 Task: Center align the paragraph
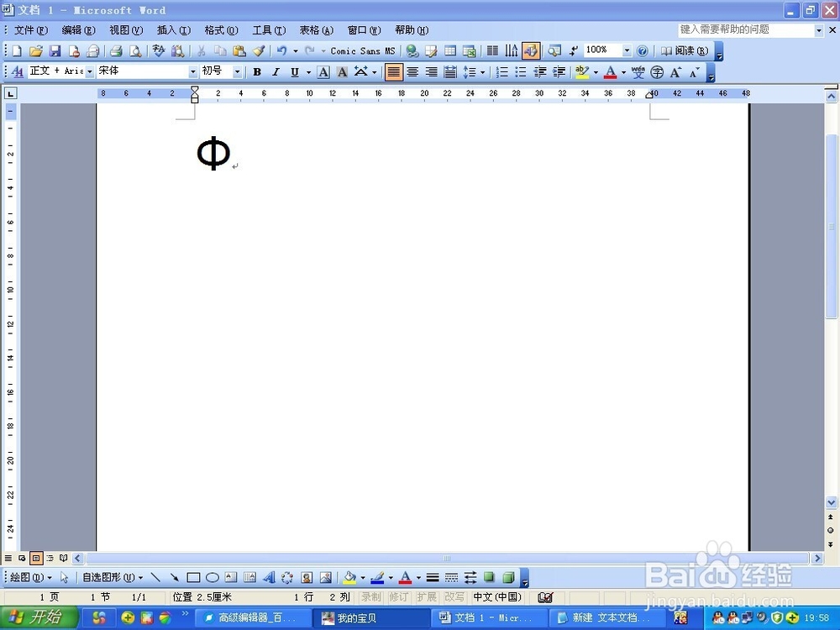pos(412,71)
